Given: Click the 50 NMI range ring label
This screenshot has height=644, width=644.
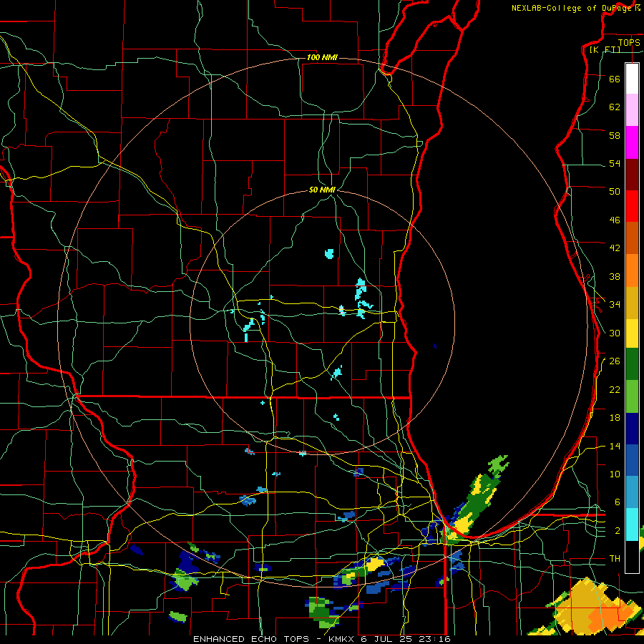Looking at the screenshot, I should pyautogui.click(x=322, y=190).
